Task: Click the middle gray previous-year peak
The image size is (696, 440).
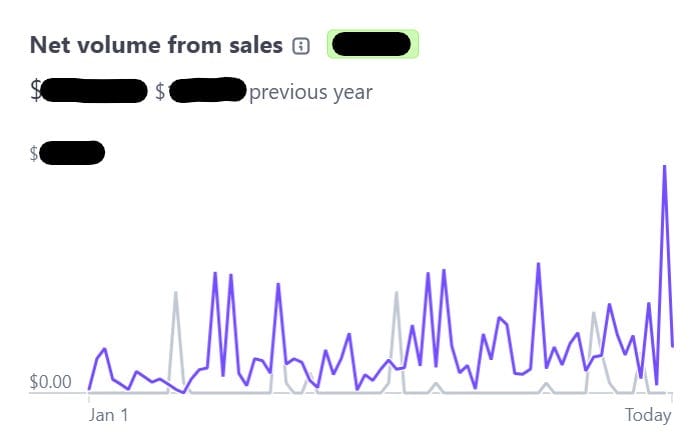Action: click(396, 292)
